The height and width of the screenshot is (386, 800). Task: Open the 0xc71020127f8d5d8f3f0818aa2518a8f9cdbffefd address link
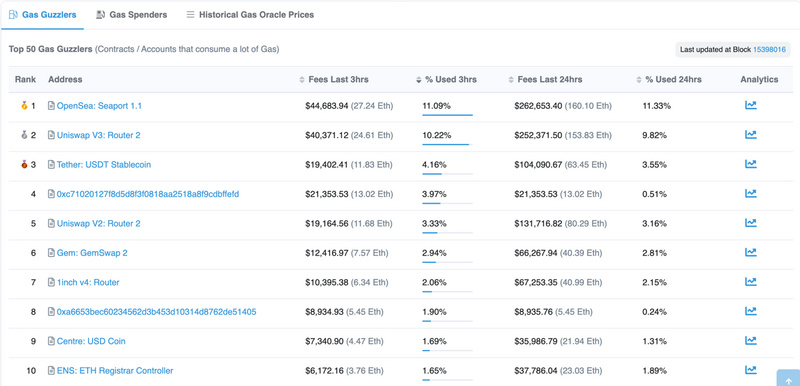tap(148, 194)
